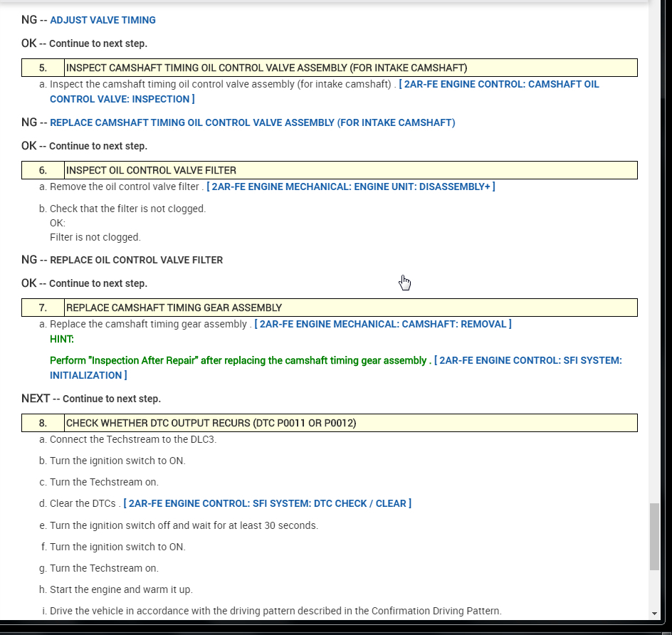Open the ADJUST VALVE TIMING link
The height and width of the screenshot is (635, 672).
(x=103, y=21)
